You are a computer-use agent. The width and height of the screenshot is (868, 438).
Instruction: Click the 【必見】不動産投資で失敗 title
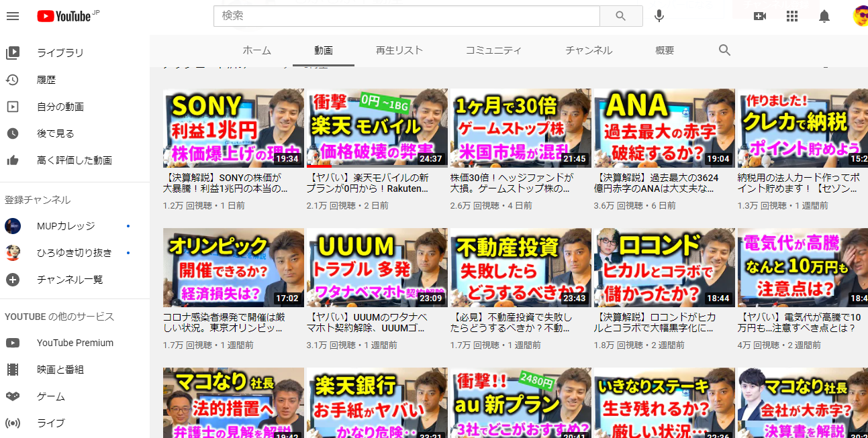point(512,323)
